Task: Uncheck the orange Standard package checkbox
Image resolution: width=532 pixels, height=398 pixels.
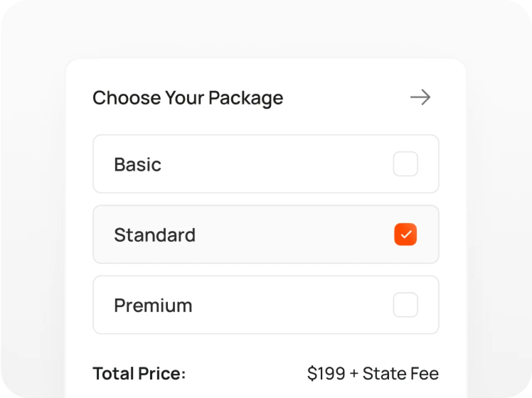Action: 405,235
